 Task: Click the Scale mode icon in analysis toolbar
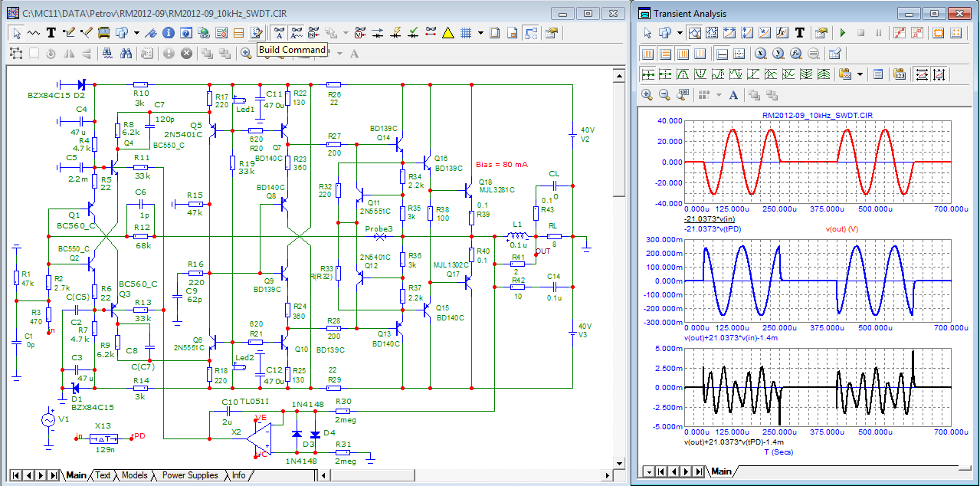pyautogui.click(x=694, y=33)
